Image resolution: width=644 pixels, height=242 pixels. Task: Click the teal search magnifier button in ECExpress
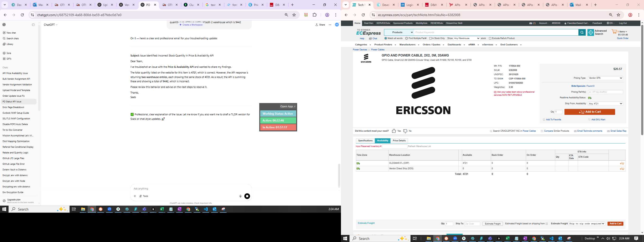582,32
